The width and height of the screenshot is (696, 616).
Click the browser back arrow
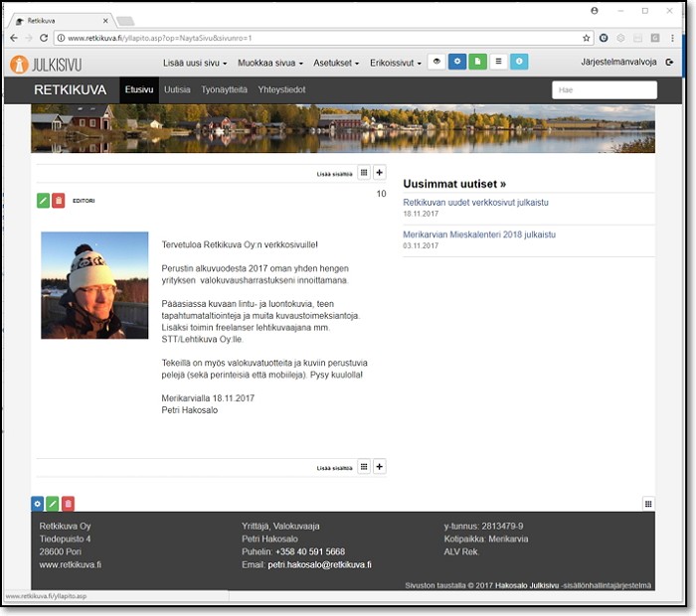pyautogui.click(x=14, y=38)
